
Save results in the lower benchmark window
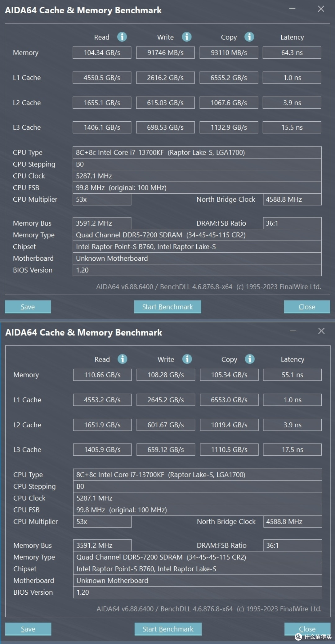(x=28, y=629)
